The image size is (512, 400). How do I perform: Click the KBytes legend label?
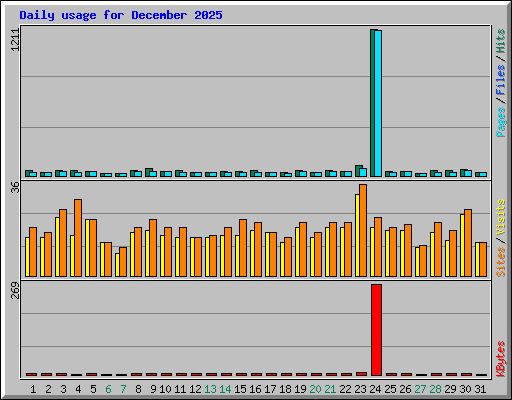501,359
